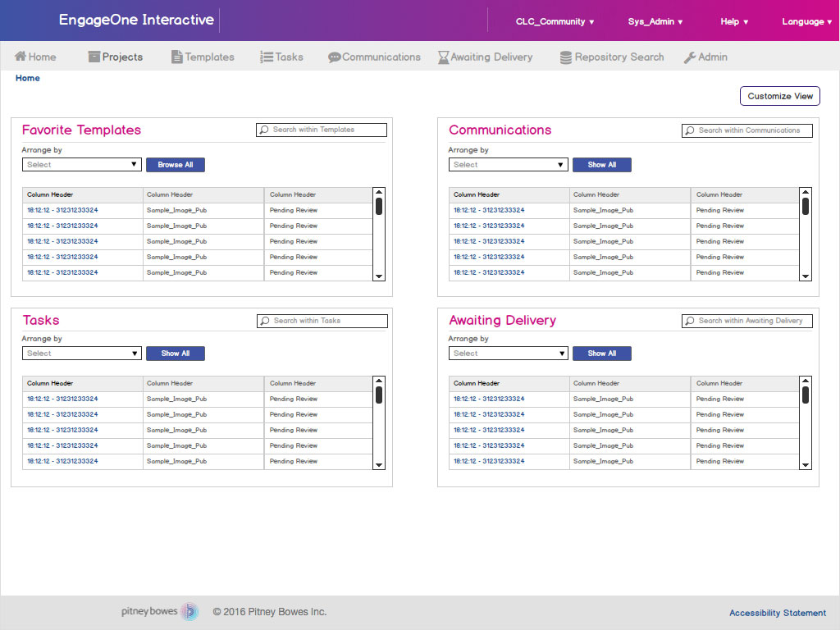Screen dimensions: 840x630
Task: Open Arrange by dropdown in Favorite Templates
Action: (x=82, y=165)
